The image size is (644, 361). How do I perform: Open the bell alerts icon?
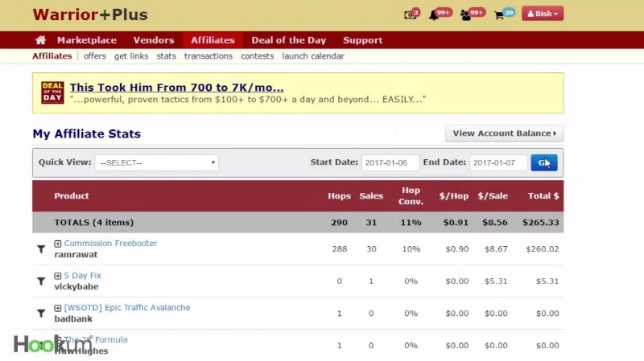tap(440, 14)
